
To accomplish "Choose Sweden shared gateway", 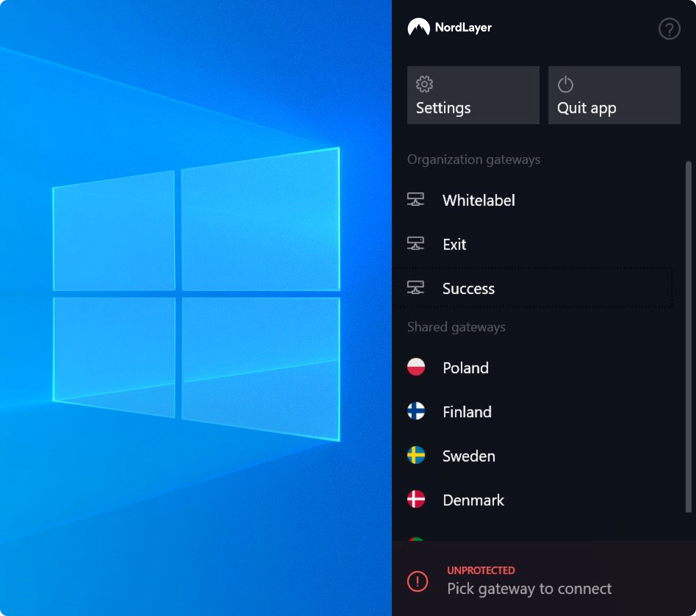I will point(469,456).
